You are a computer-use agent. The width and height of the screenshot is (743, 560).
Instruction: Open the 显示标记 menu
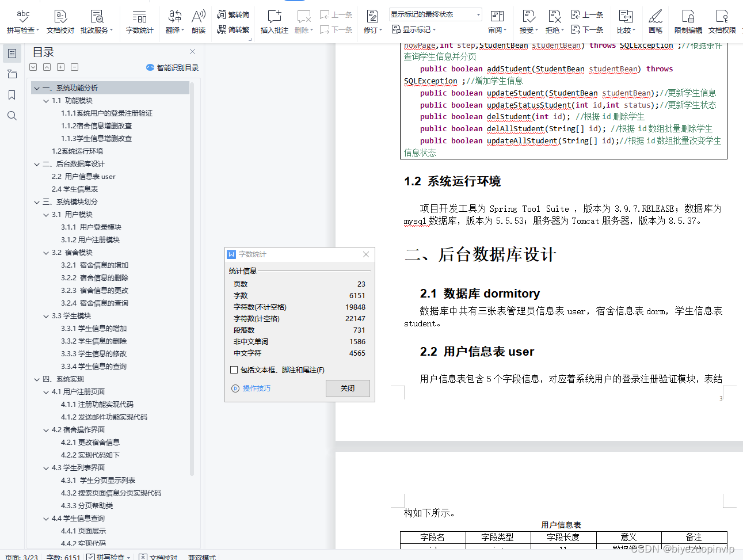[x=414, y=29]
